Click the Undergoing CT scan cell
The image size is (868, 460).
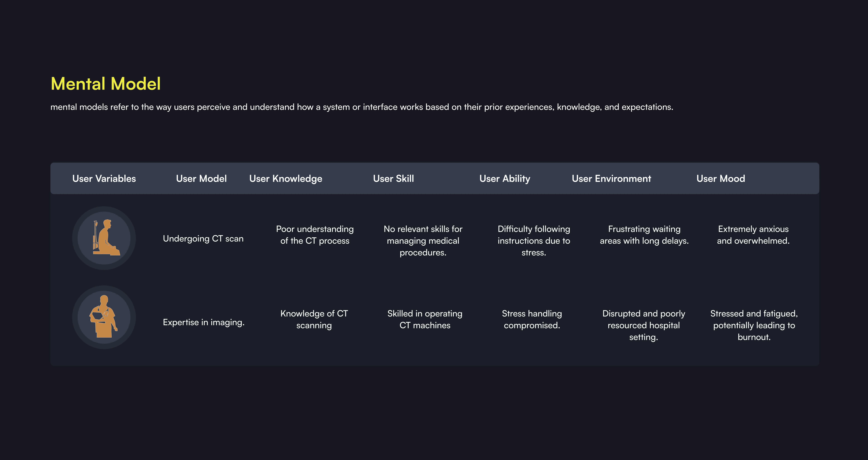pyautogui.click(x=203, y=239)
